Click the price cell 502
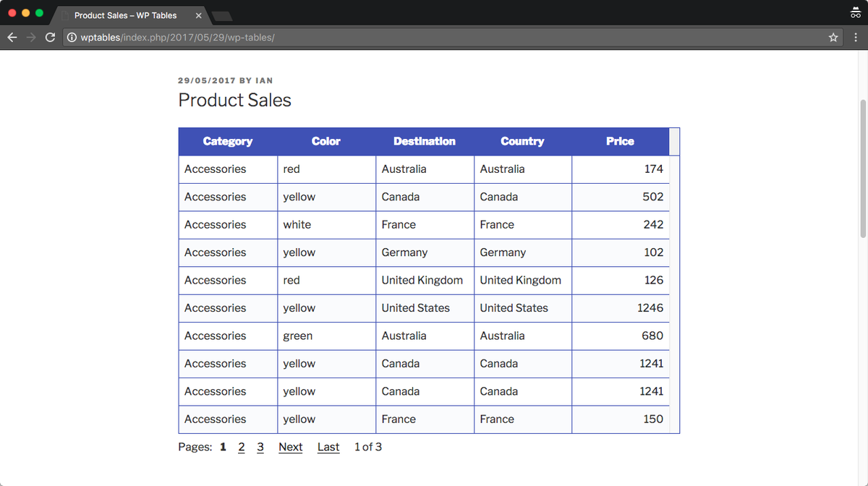 (621, 197)
